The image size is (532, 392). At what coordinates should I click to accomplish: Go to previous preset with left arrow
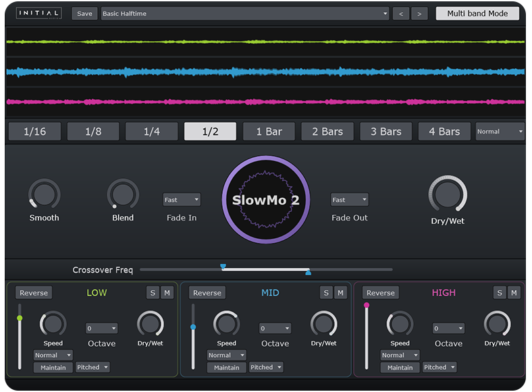pyautogui.click(x=401, y=13)
